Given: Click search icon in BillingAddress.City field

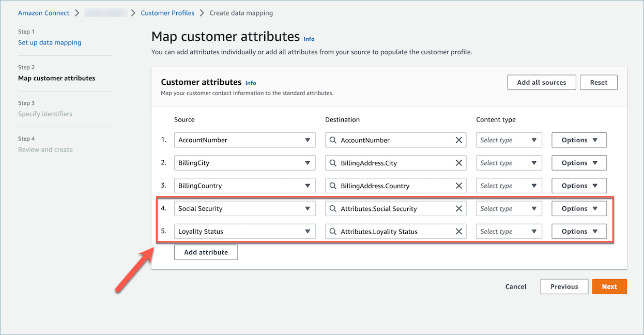Looking at the screenshot, I should (x=333, y=163).
